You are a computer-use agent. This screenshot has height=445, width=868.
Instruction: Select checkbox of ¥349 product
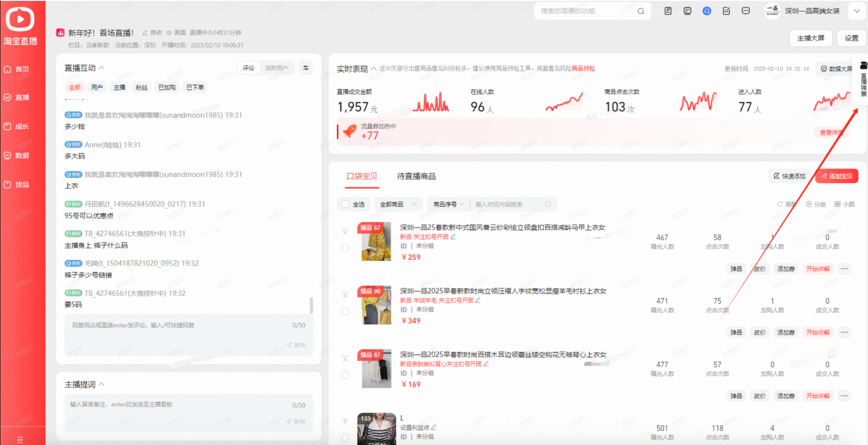tap(345, 312)
